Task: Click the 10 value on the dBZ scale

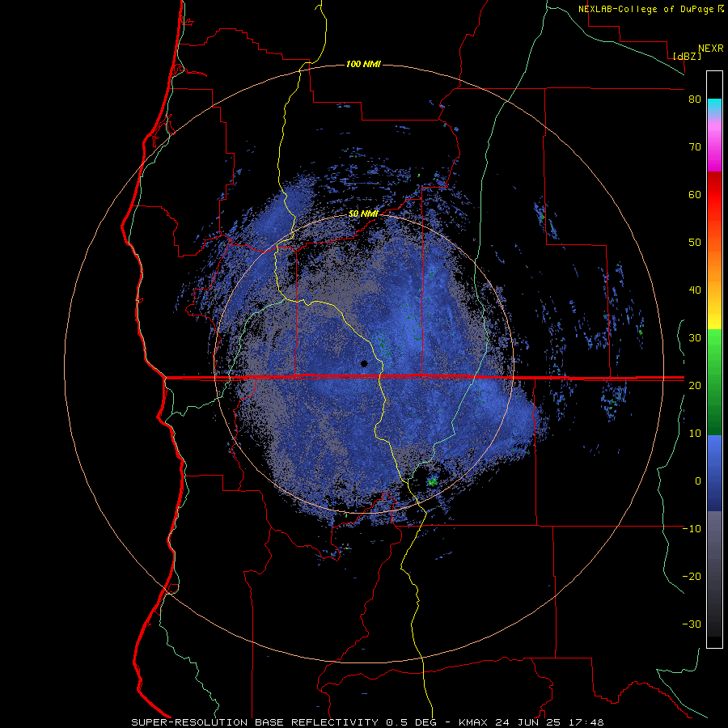Action: [x=695, y=434]
